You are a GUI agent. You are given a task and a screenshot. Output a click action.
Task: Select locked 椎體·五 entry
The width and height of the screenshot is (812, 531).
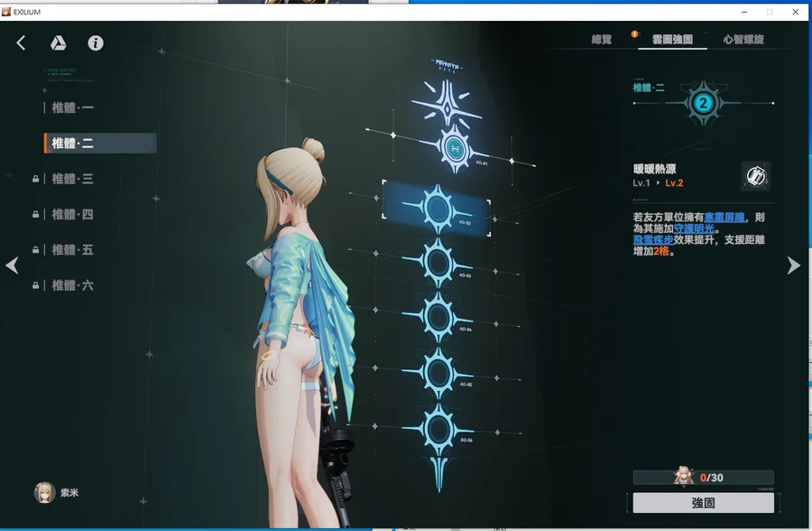click(72, 250)
